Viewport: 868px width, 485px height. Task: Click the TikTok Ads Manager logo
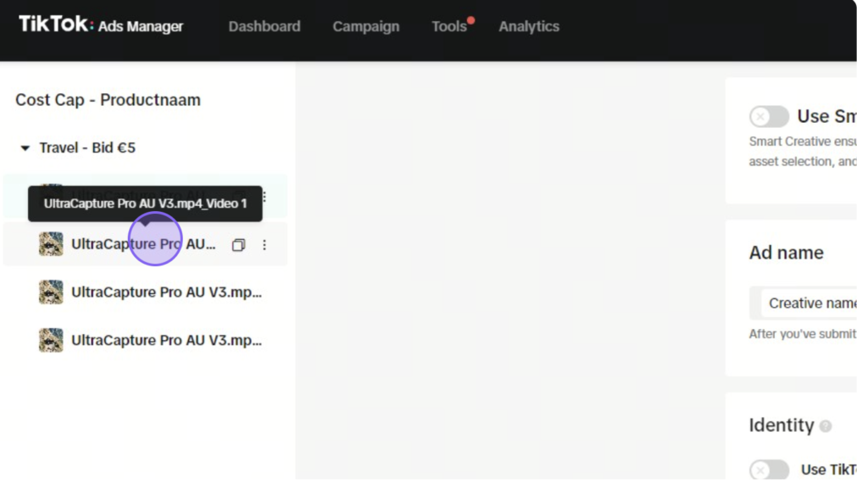101,25
